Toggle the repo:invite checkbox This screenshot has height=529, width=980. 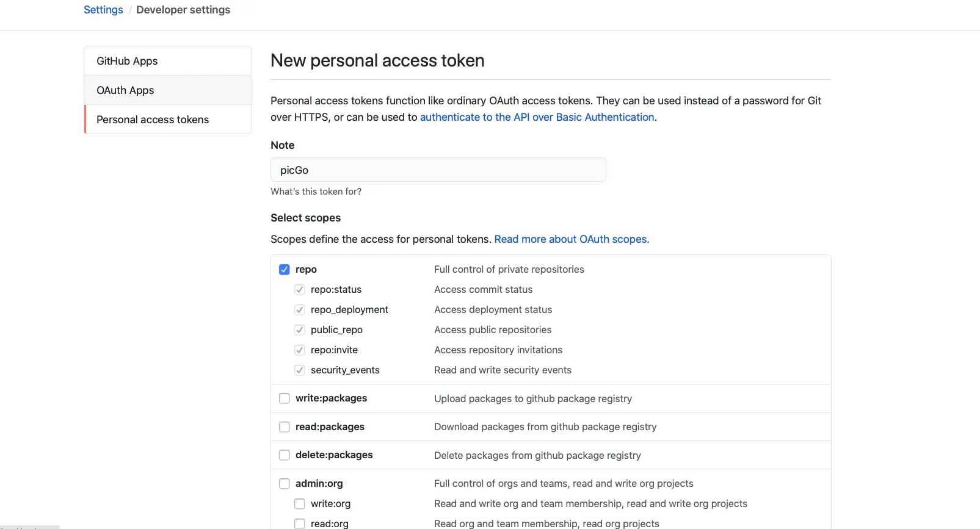(300, 350)
